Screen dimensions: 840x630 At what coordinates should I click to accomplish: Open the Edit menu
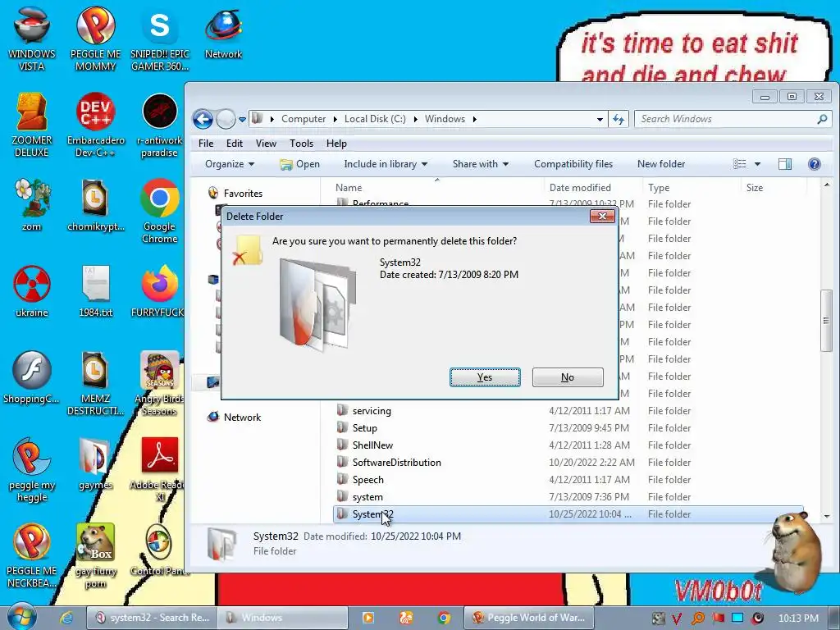point(234,144)
